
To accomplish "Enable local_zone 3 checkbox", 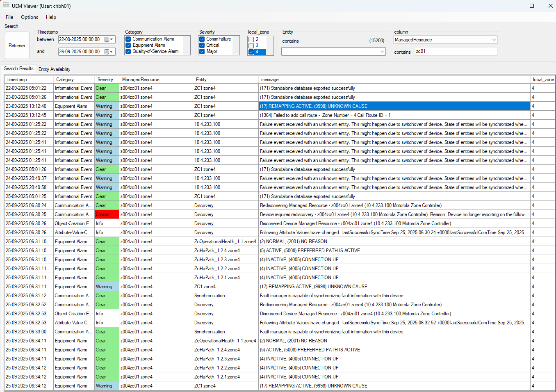I will point(251,46).
